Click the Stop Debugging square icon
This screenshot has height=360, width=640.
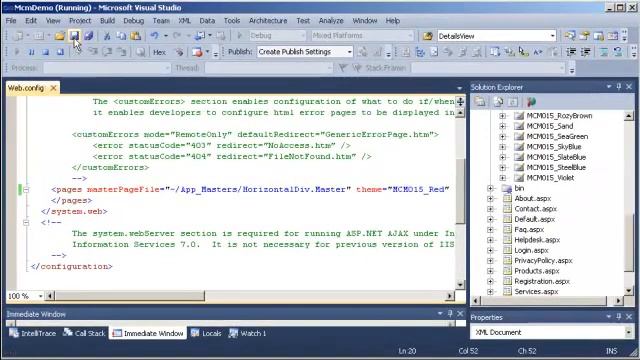click(46, 52)
